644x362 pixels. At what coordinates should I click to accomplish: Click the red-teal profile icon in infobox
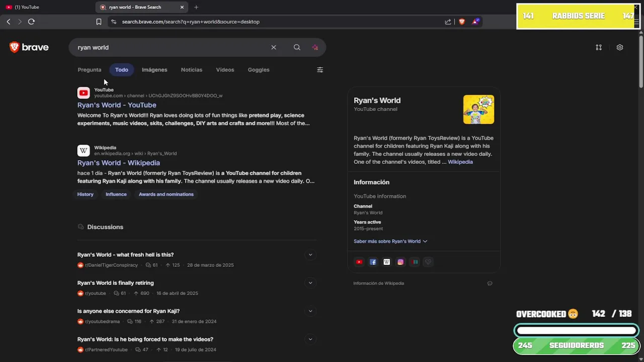(415, 262)
